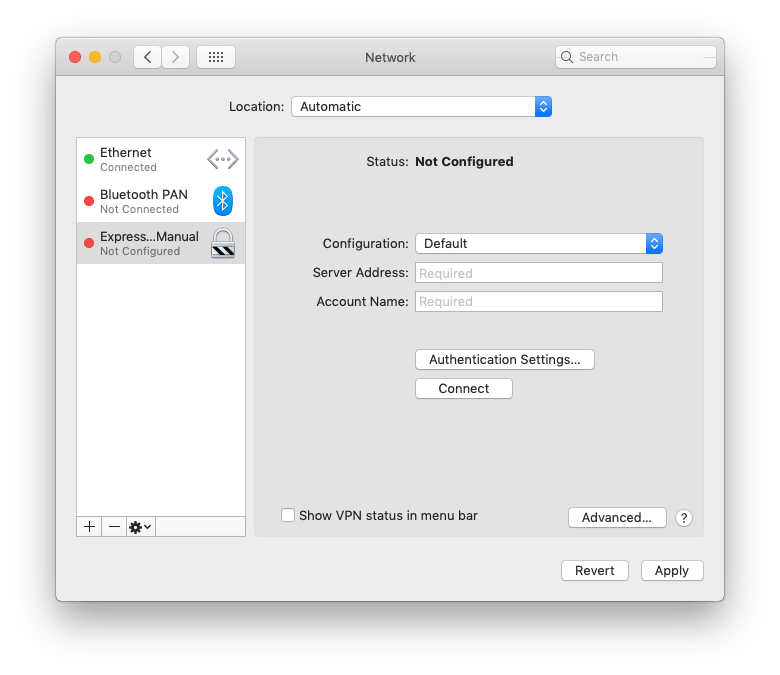The image size is (780, 675).
Task: Select the Bluetooth PAN service
Action: click(x=161, y=201)
